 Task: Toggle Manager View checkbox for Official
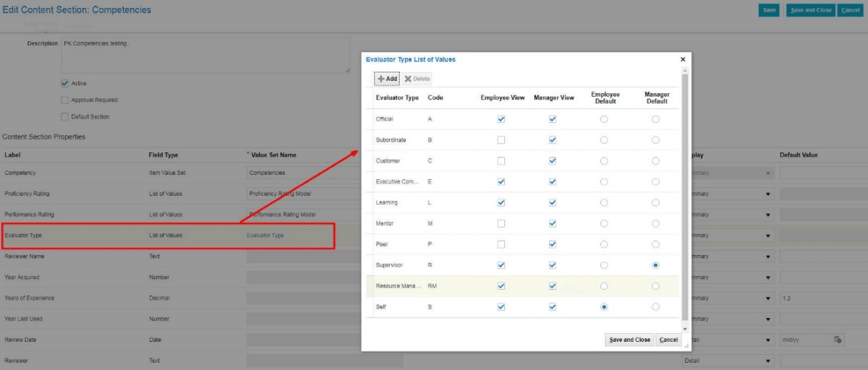(x=553, y=119)
